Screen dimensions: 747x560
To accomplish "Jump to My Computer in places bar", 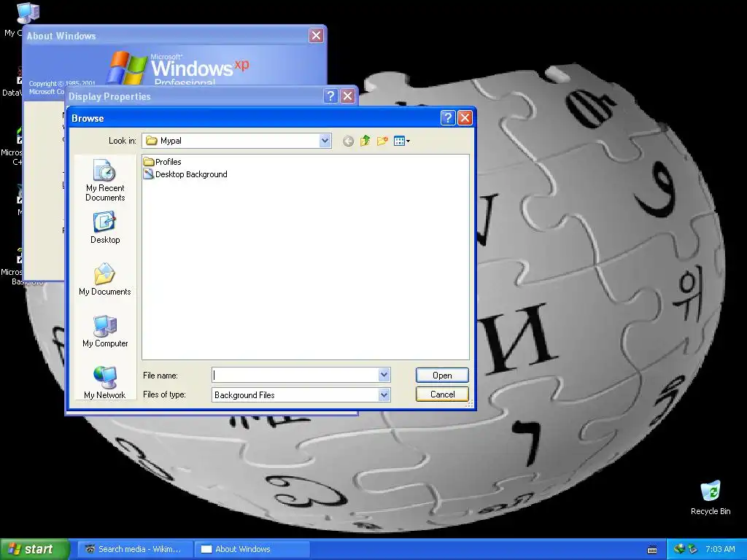I will pos(105,332).
